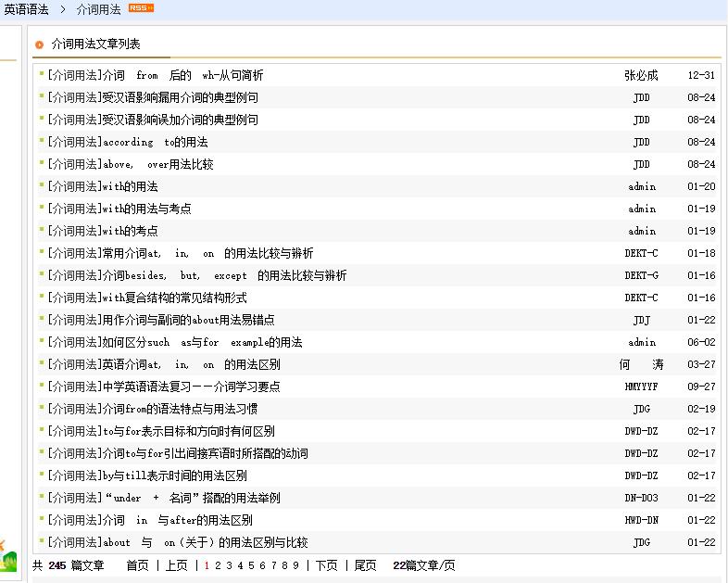
Task: Jump to 尾页 in pagination
Action: 365,565
